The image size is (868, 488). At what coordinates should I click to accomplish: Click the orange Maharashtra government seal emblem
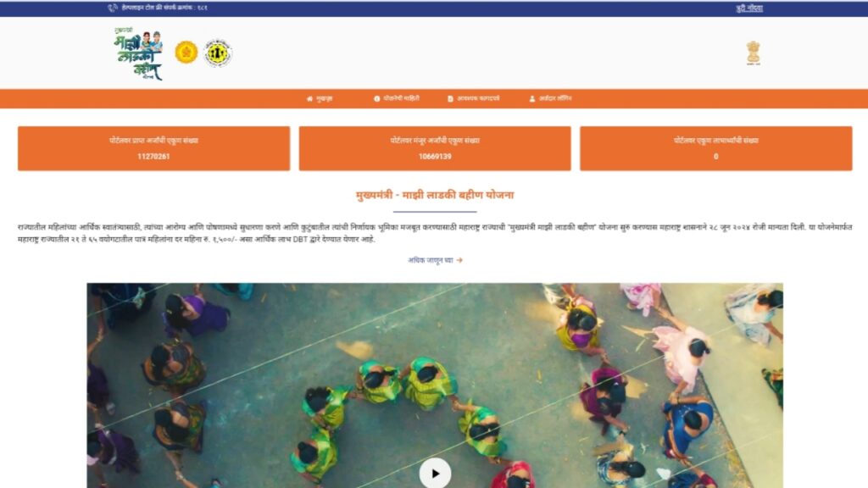tap(186, 53)
